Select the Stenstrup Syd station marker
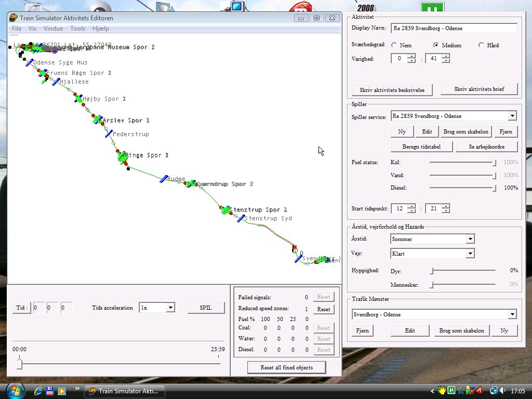 (241, 218)
